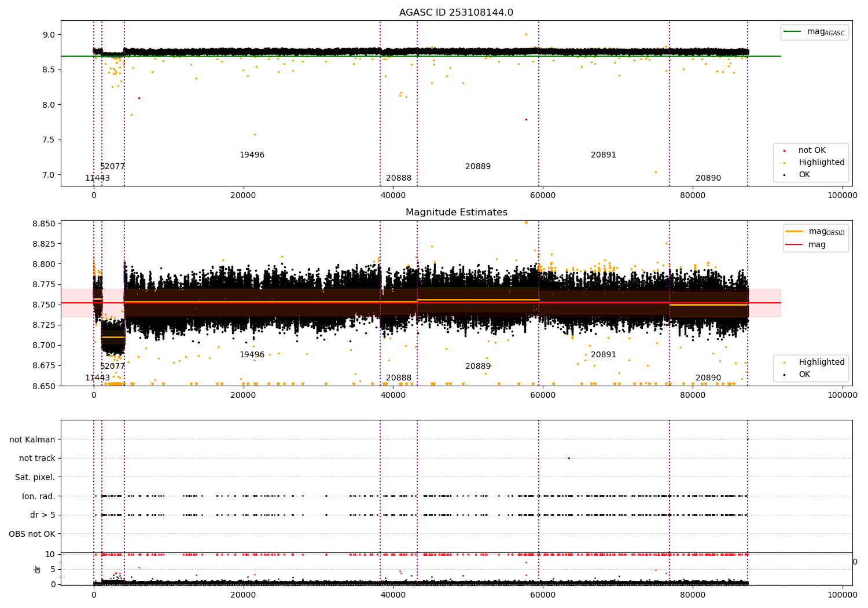
Task: Select 'Highlighted' legend entry in the top plot
Action: (x=822, y=163)
